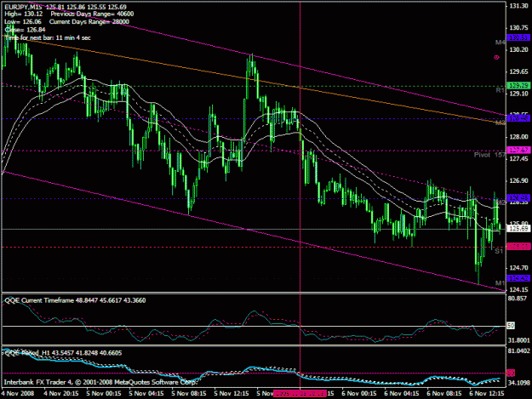This screenshot has width=532, height=399.
Task: Click the '6 Nov 12:15' time axis label
Action: (487, 393)
